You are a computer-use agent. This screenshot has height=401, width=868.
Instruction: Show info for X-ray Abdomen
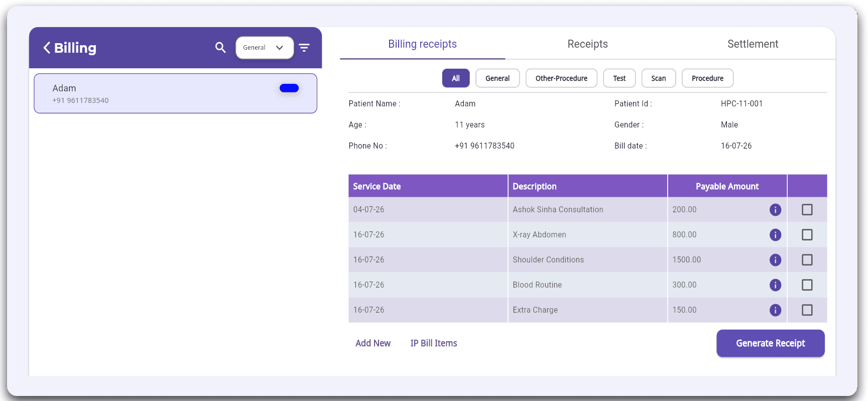coord(775,235)
